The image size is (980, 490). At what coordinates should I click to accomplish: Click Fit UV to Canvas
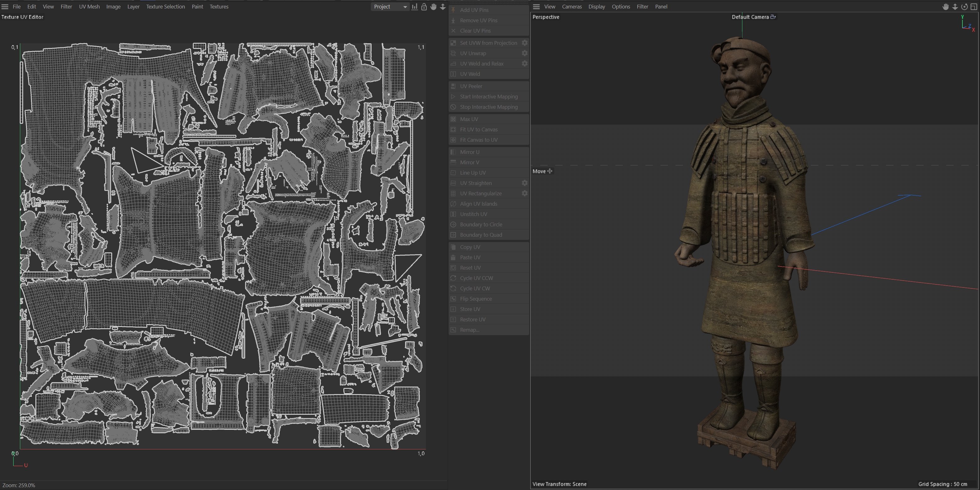pyautogui.click(x=479, y=129)
